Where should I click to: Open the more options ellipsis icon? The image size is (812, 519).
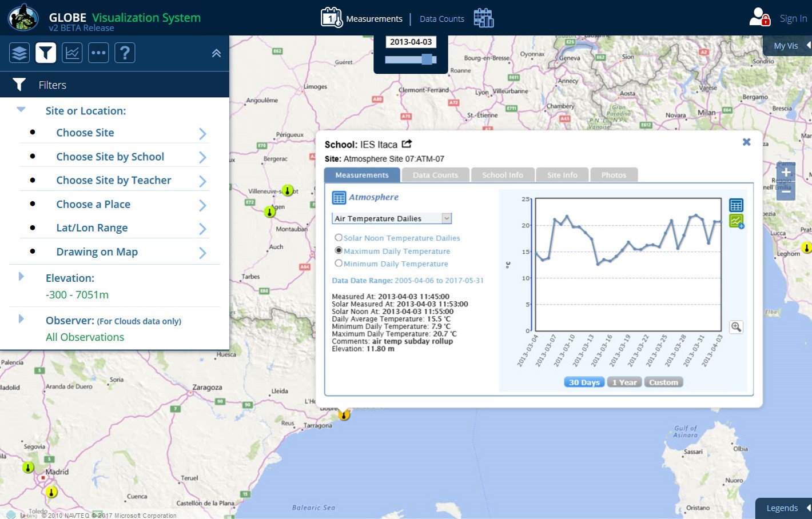click(98, 53)
